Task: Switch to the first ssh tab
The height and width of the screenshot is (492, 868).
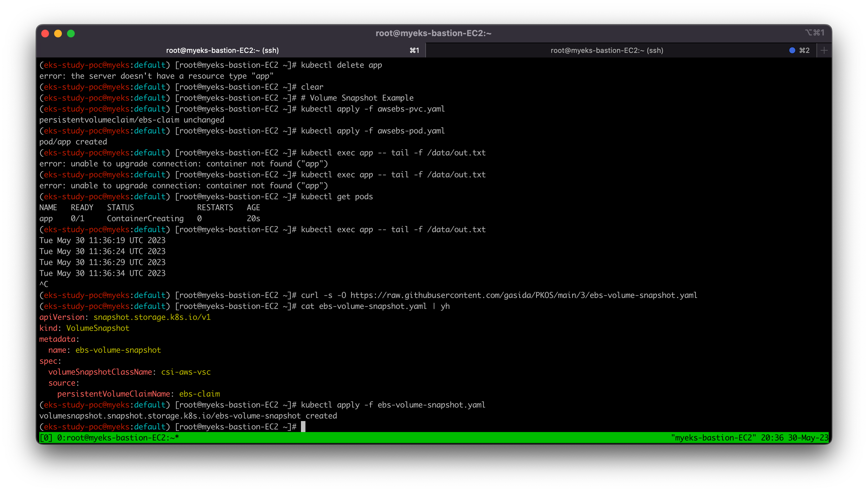Action: pyautogui.click(x=222, y=50)
